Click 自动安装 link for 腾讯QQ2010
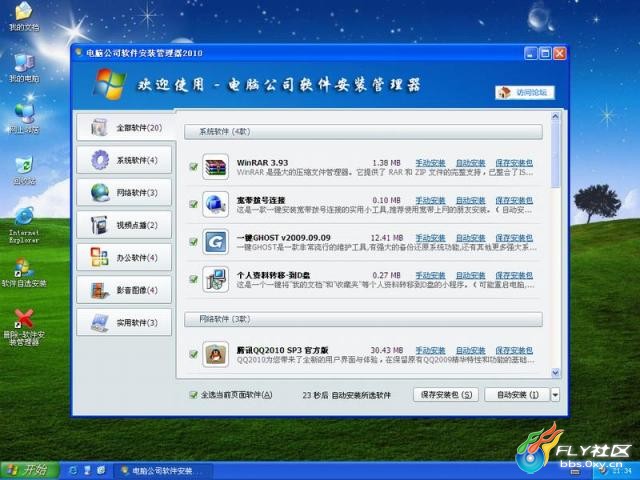The width and height of the screenshot is (640, 480). [470, 351]
